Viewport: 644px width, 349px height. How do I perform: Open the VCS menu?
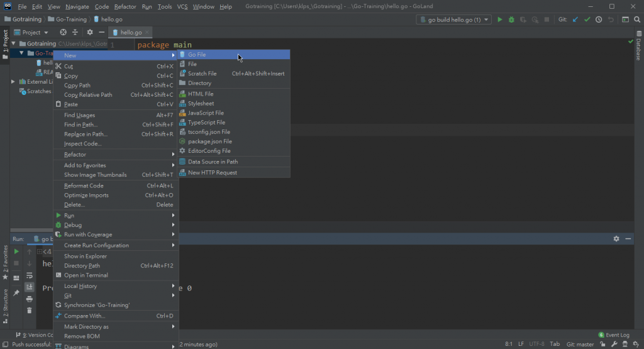coord(182,6)
